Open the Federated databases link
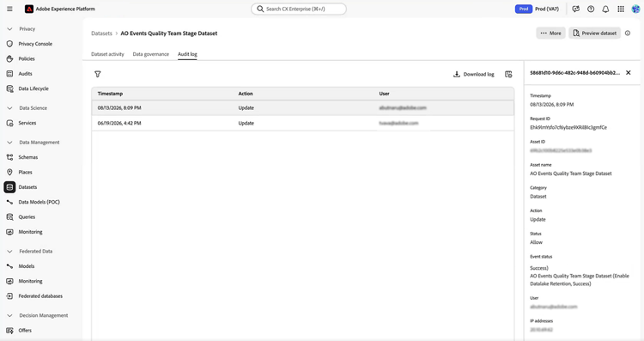This screenshot has height=341, width=644. pos(40,295)
